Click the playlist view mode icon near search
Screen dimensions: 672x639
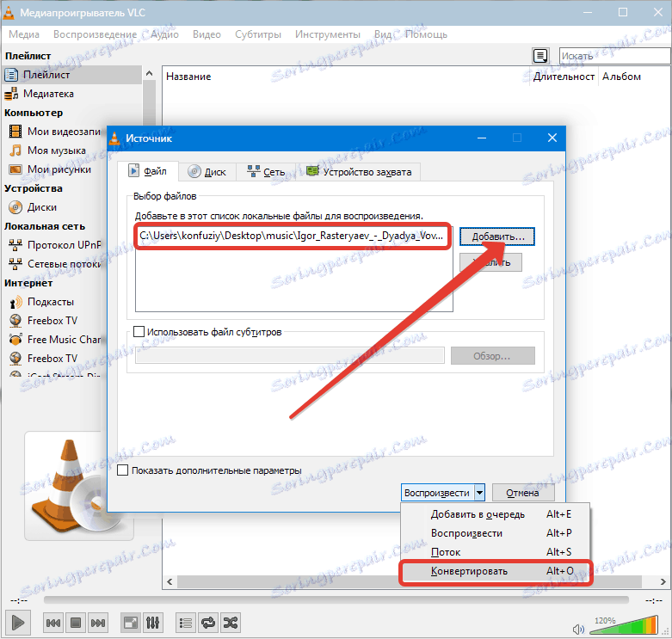[x=540, y=56]
